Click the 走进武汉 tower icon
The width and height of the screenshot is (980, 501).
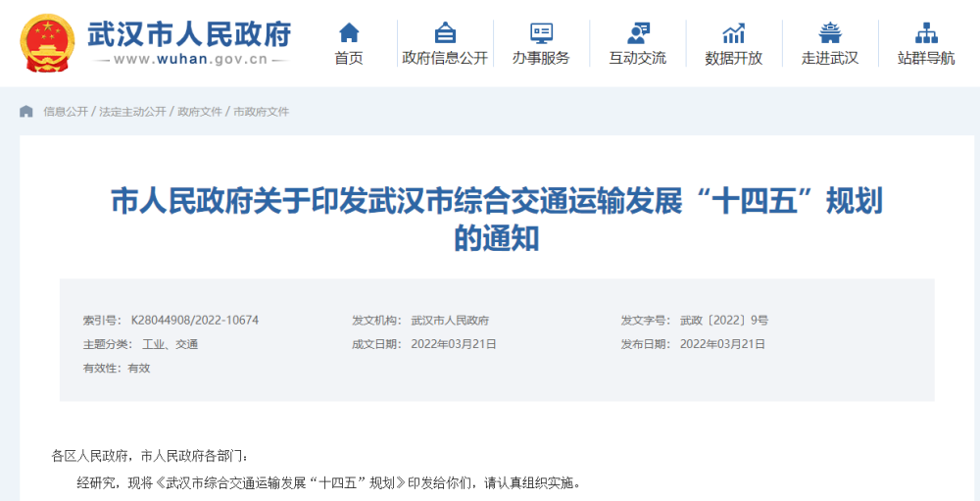click(x=830, y=33)
